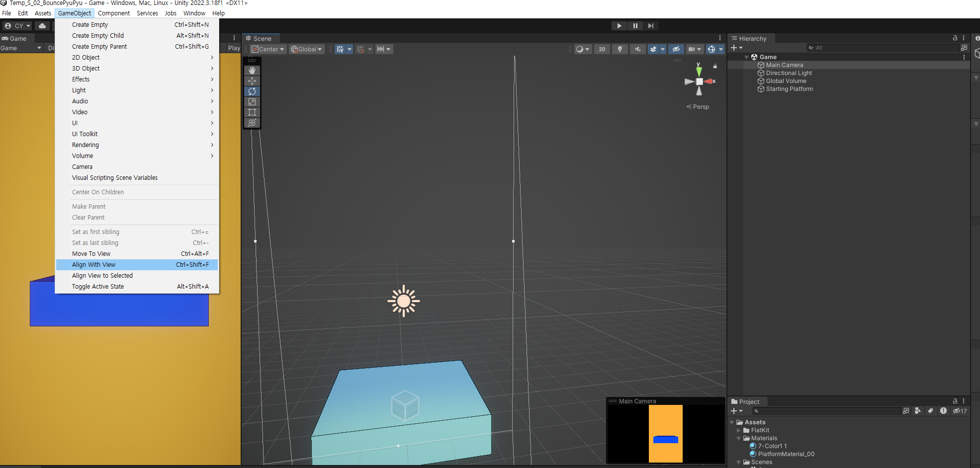Select Main Camera in Hierarchy

tap(785, 65)
